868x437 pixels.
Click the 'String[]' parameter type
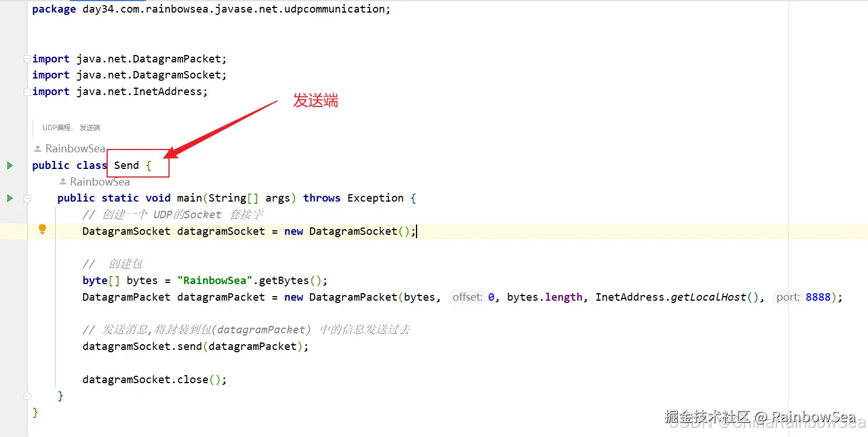pyautogui.click(x=233, y=198)
